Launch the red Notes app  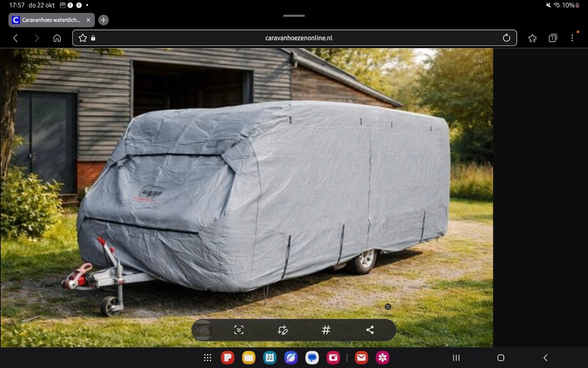tap(227, 358)
